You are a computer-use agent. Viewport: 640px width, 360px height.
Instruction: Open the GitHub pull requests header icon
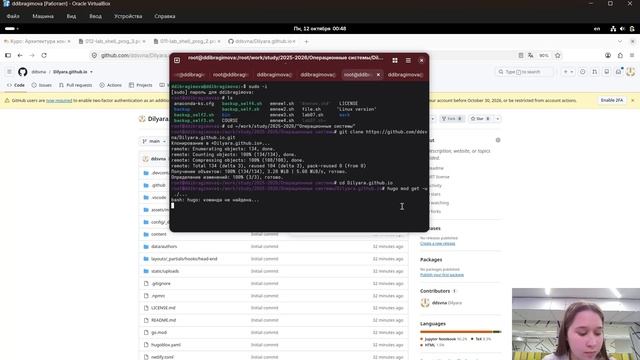pos(594,72)
